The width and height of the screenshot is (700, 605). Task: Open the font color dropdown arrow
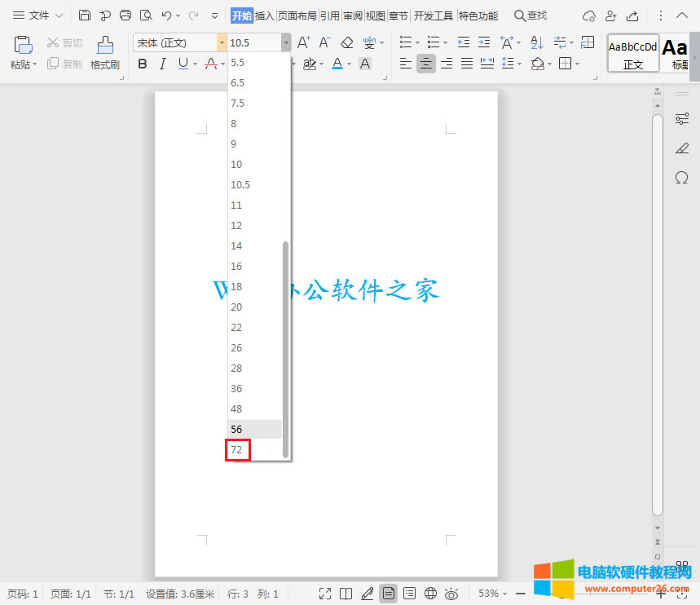point(348,64)
